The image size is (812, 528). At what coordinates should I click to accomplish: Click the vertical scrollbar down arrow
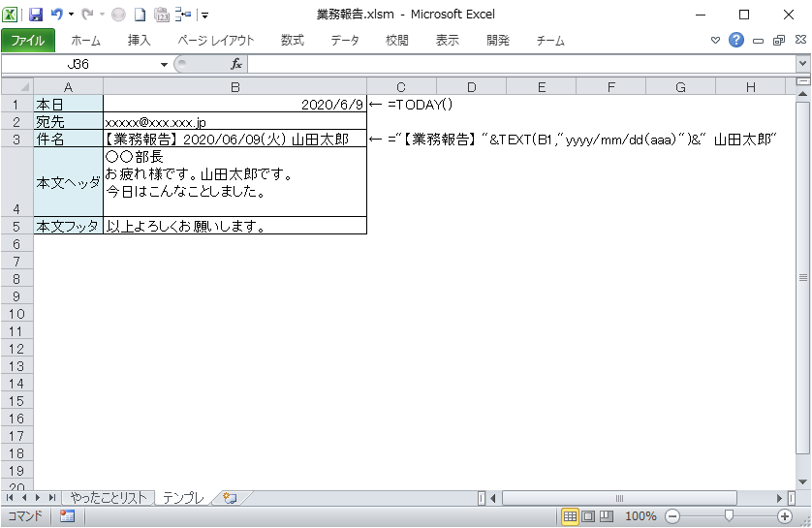(x=802, y=482)
